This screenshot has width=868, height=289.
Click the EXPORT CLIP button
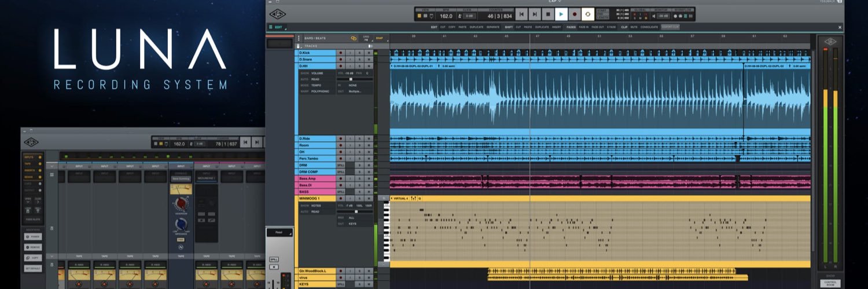[x=670, y=27]
